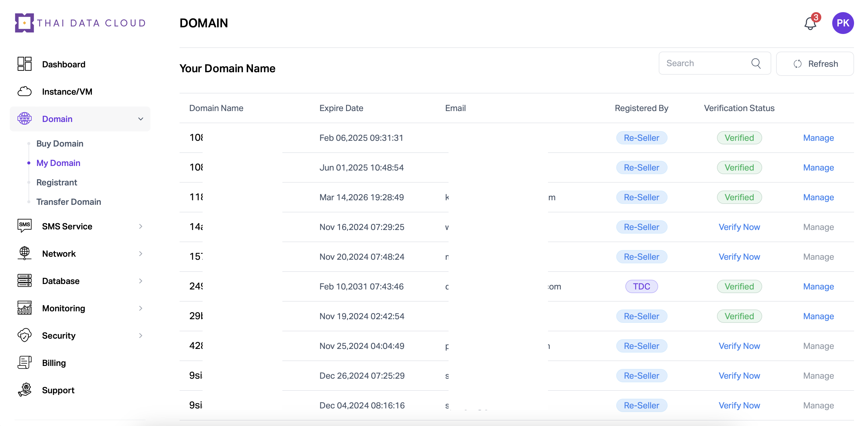Expand the Security submenu arrow
The height and width of the screenshot is (426, 868).
(x=140, y=336)
